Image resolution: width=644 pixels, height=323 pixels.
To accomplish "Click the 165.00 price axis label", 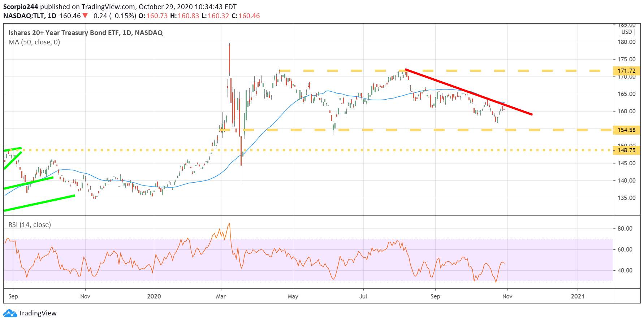I will coord(627,94).
